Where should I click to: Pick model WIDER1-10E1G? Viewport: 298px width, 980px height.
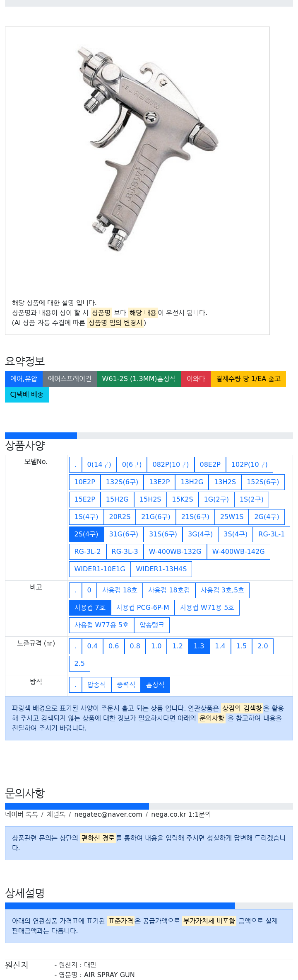(x=100, y=569)
